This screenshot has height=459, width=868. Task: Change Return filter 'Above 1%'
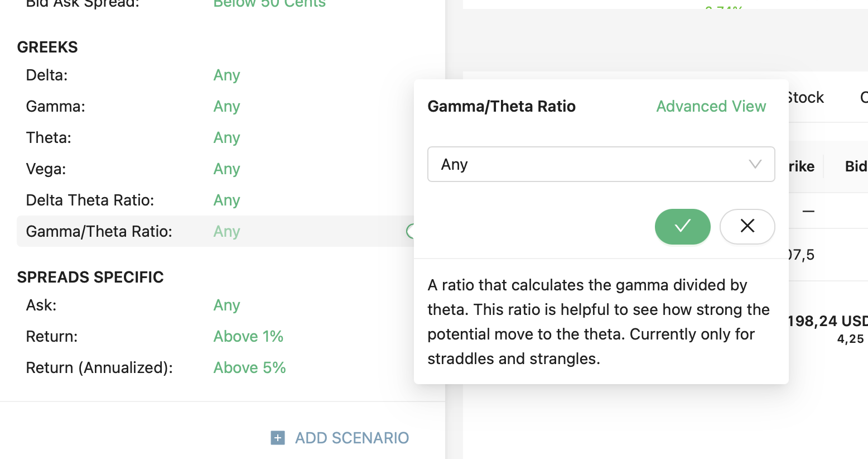pyautogui.click(x=248, y=336)
